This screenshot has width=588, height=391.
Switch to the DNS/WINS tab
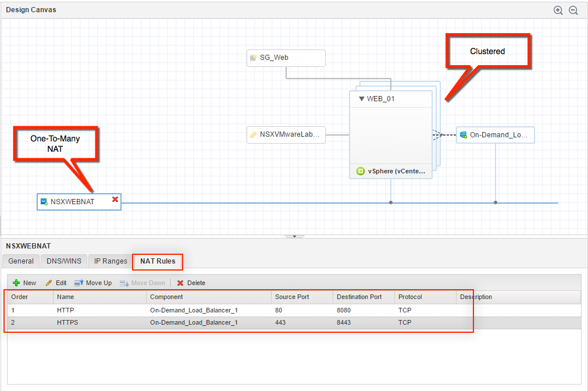(x=64, y=261)
